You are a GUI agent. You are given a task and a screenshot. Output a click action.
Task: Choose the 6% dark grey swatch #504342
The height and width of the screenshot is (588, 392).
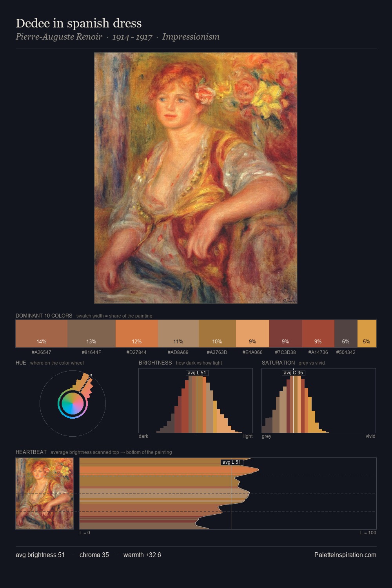[x=346, y=334]
